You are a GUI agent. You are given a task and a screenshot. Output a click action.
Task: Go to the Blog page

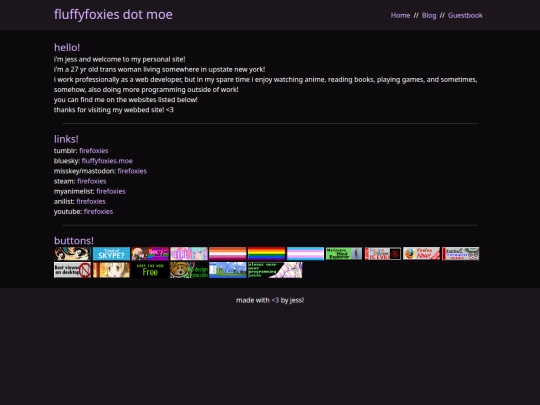click(429, 15)
